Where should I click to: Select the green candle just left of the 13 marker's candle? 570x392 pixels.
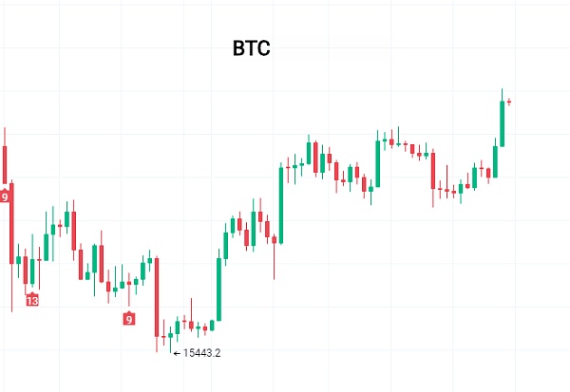tap(18, 259)
